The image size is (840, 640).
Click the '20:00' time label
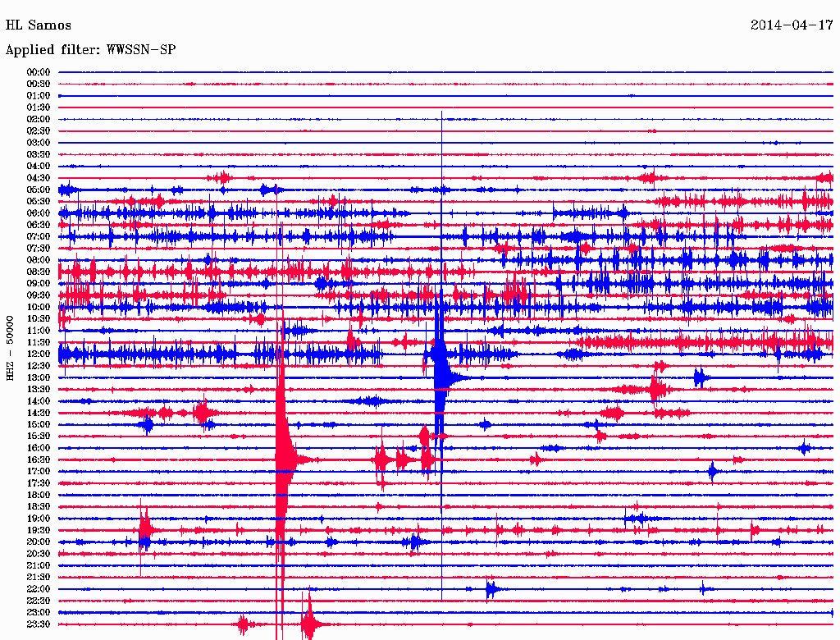39,542
